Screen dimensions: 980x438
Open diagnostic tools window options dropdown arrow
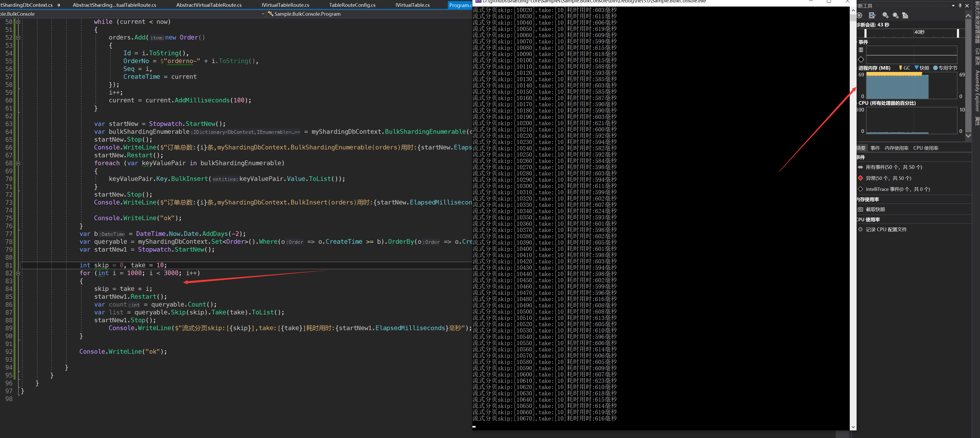tap(953, 6)
